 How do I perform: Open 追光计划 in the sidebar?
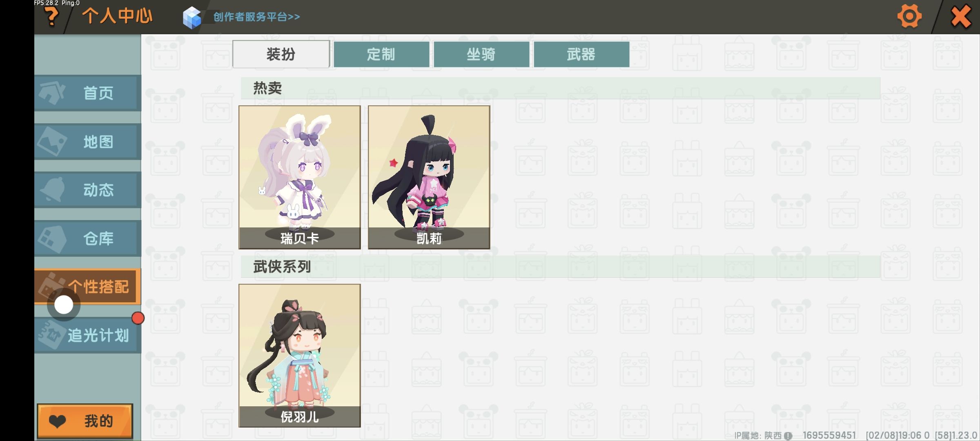pyautogui.click(x=87, y=335)
